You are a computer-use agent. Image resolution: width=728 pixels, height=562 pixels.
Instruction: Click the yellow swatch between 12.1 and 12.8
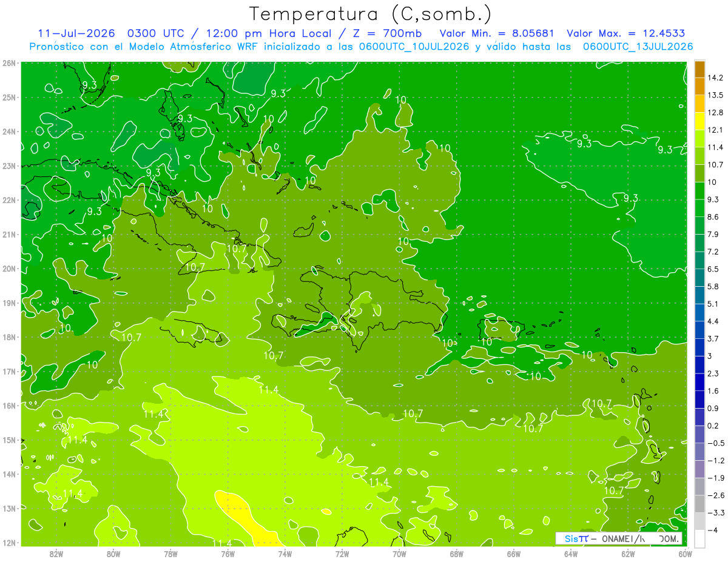pos(699,121)
